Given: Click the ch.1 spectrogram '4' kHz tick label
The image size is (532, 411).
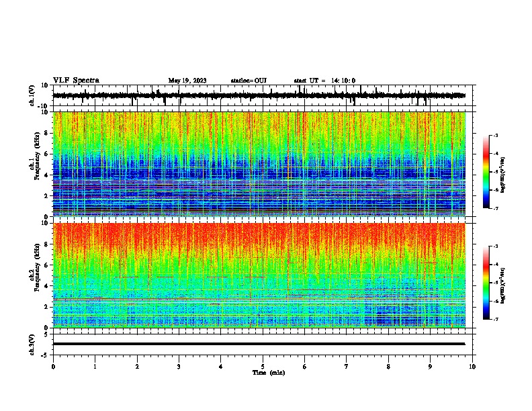Looking at the screenshot, I should point(46,175).
